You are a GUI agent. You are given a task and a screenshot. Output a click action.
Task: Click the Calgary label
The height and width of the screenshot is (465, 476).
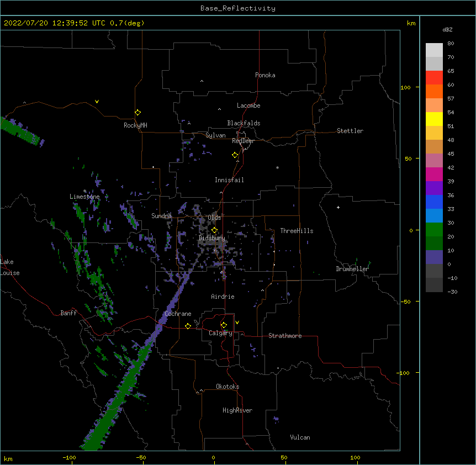pyautogui.click(x=221, y=333)
